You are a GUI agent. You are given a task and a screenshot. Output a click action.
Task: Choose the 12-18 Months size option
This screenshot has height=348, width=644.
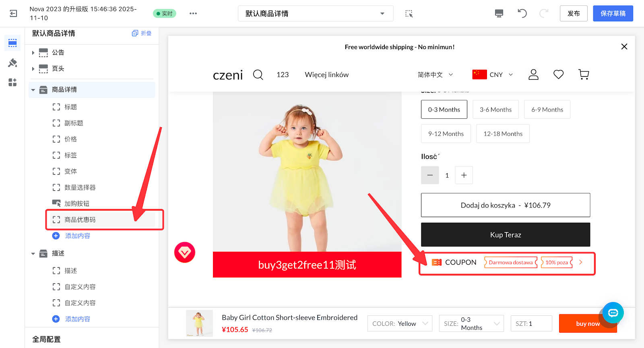[x=503, y=134]
